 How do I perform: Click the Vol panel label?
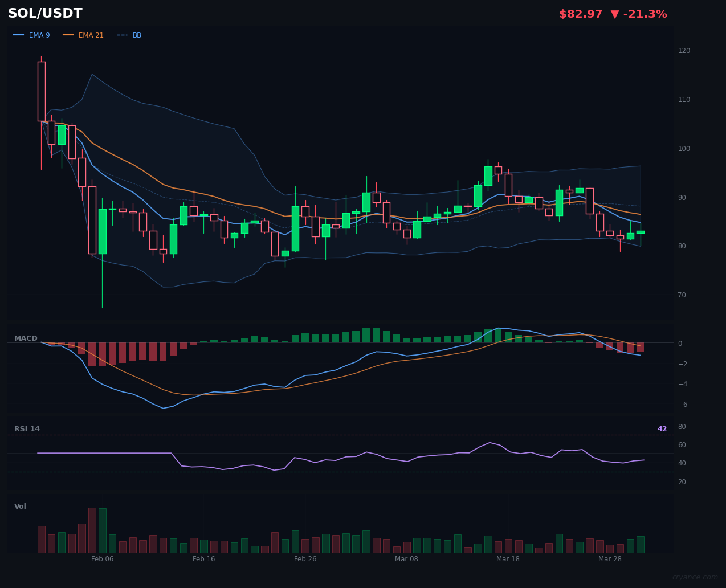20,506
